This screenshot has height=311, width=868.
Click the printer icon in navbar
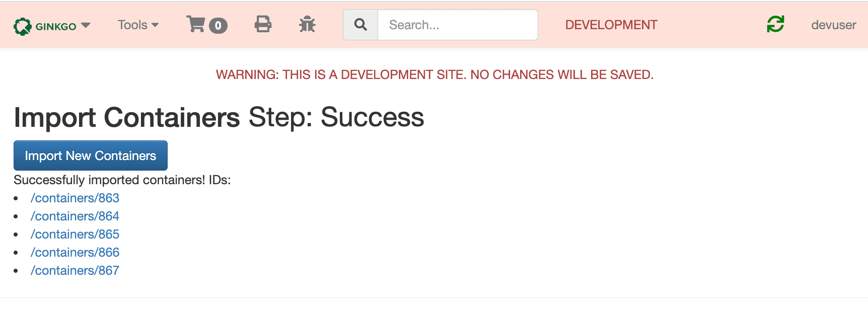[263, 24]
